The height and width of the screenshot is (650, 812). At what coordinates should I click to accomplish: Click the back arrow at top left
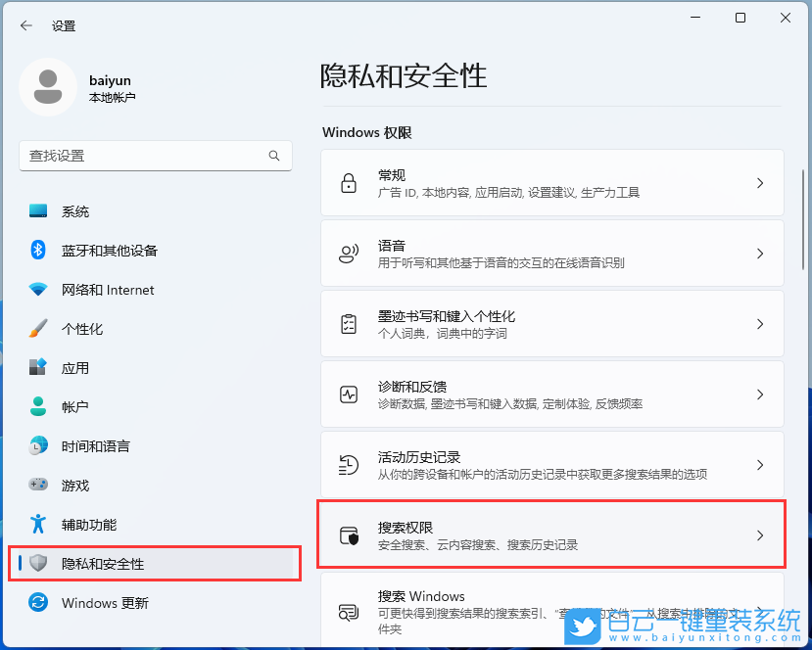pos(26,25)
